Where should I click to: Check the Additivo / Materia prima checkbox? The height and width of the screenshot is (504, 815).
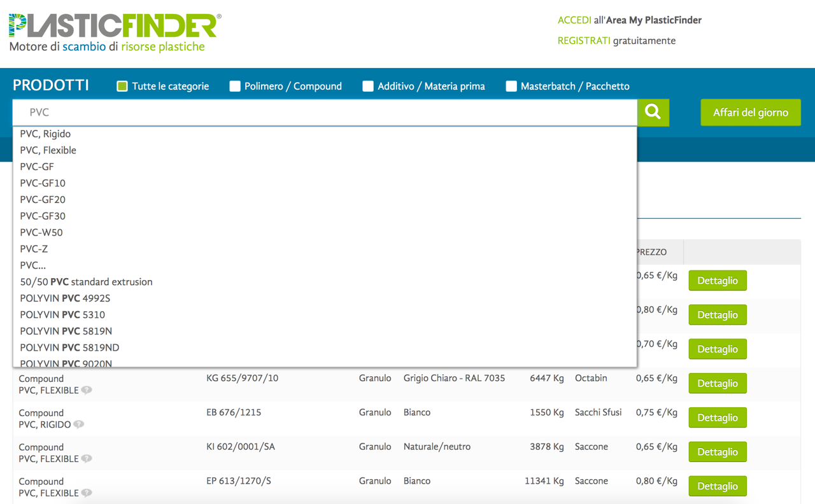click(368, 86)
